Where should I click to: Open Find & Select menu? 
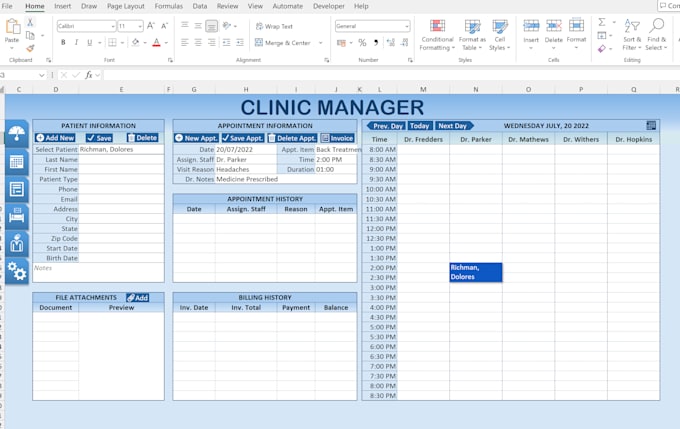(x=657, y=35)
